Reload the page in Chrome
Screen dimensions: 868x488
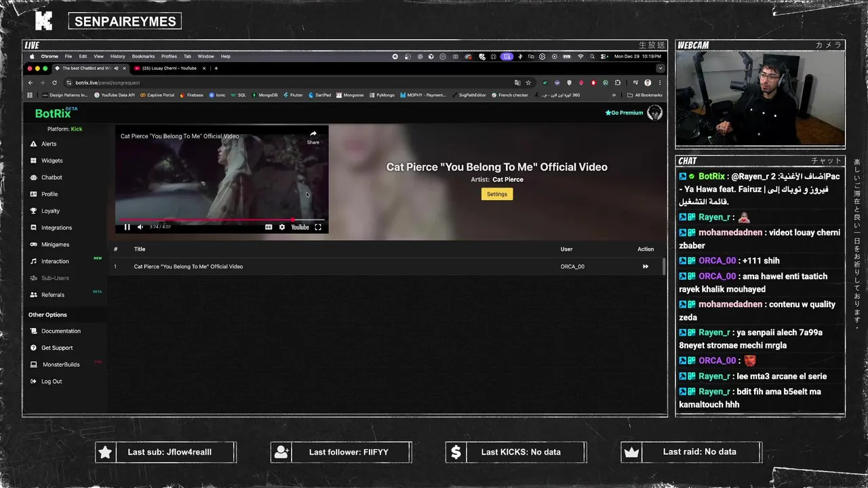pos(54,83)
